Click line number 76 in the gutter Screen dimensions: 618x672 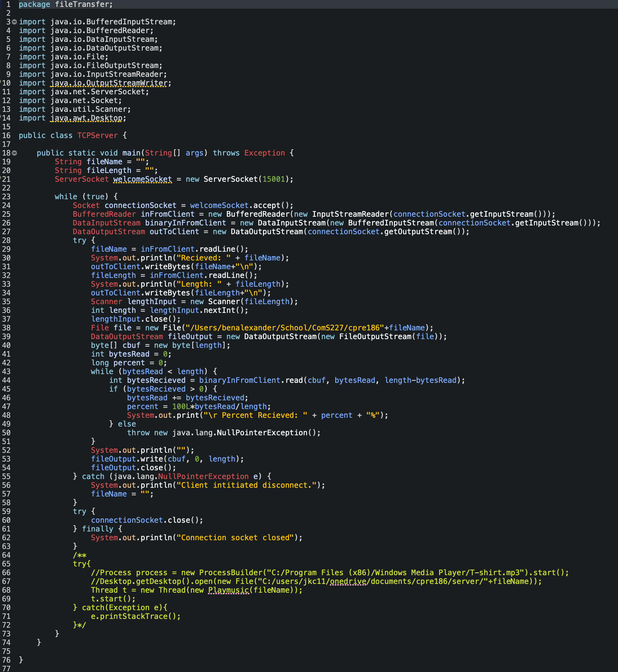6,660
